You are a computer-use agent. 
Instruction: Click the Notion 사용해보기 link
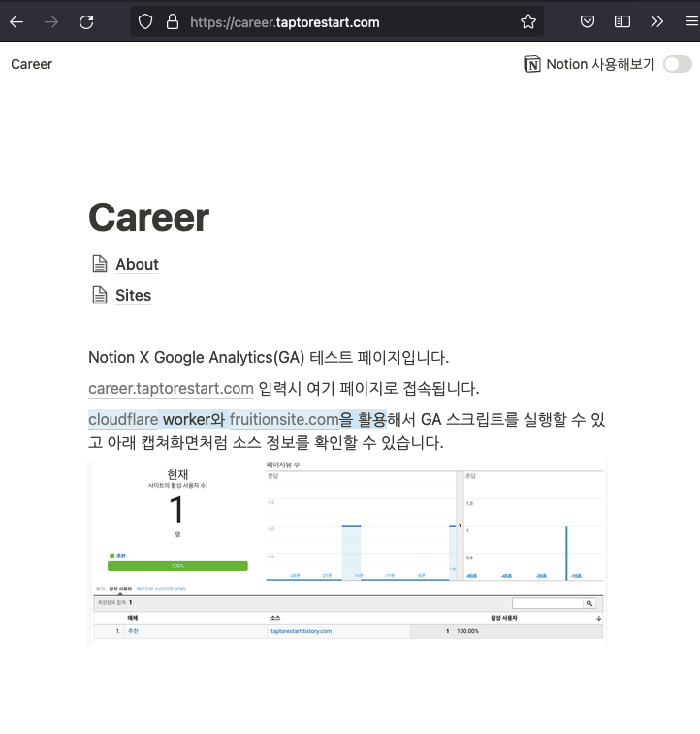[x=600, y=64]
